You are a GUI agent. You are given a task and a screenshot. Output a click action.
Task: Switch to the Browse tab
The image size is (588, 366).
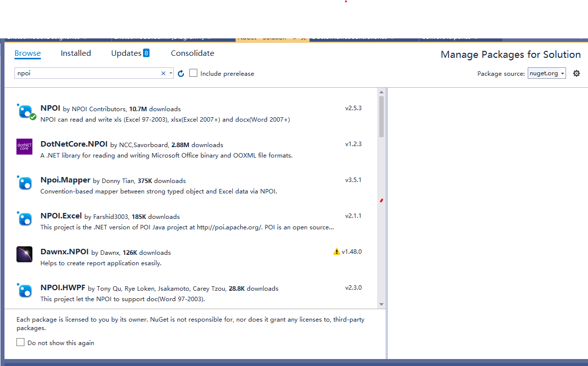pos(27,53)
